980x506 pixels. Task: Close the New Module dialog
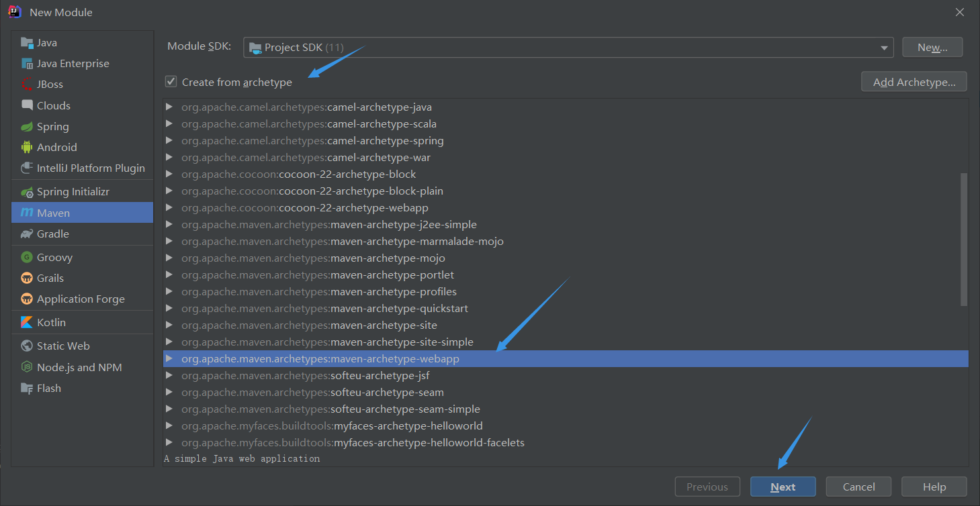[x=961, y=12]
